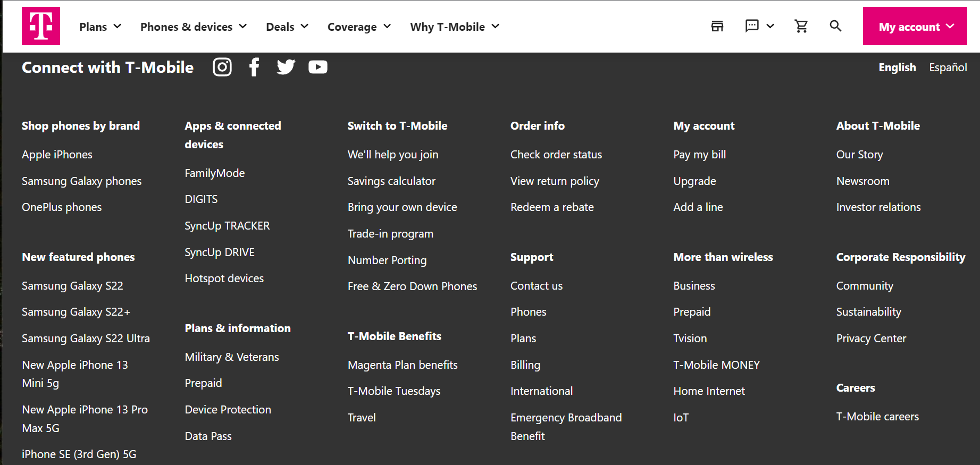The image size is (980, 465).
Task: Open the My account dropdown button
Action: (x=915, y=26)
